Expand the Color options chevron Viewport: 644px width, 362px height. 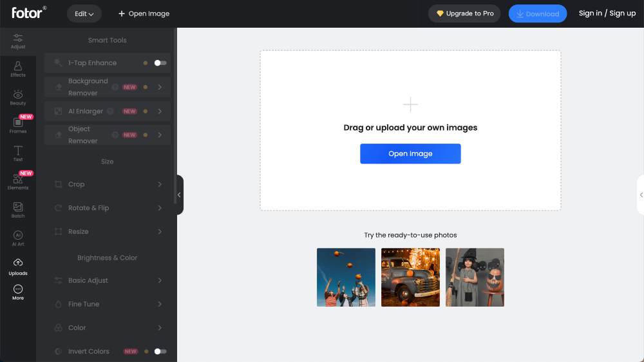click(x=160, y=327)
